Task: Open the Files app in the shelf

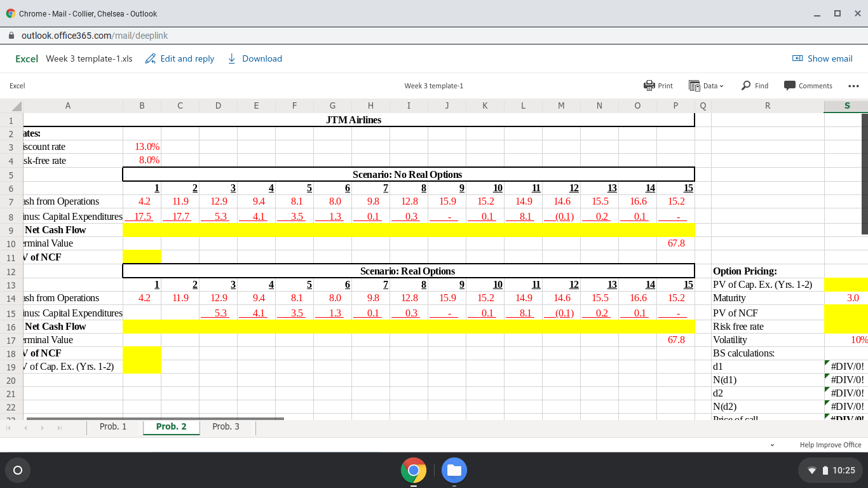Action: [x=454, y=470]
